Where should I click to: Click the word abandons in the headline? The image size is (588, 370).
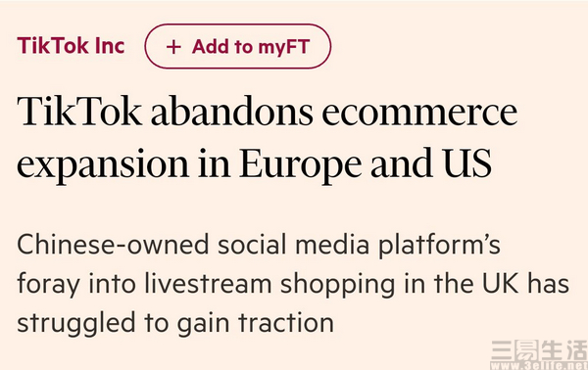(x=231, y=112)
